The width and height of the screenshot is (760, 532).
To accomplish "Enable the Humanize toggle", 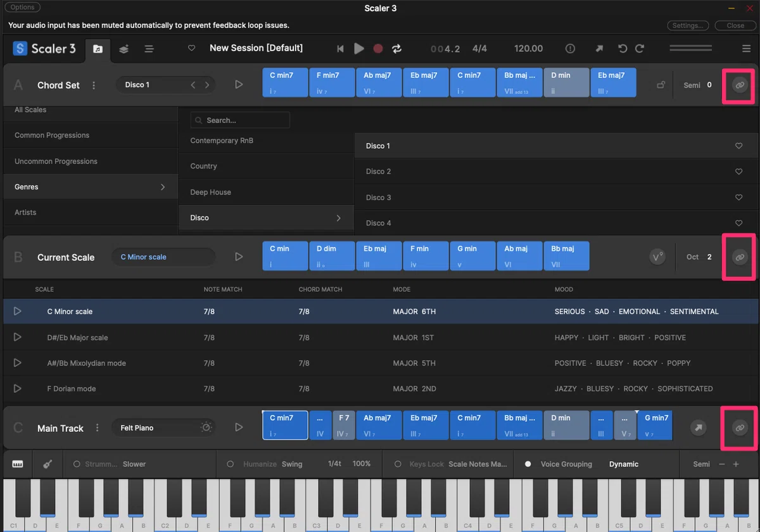I will click(231, 464).
